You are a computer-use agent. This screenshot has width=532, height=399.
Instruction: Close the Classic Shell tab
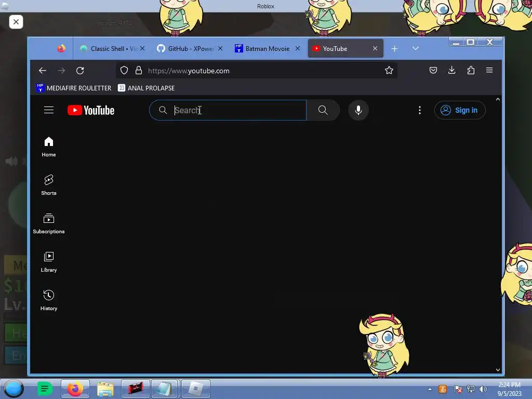pyautogui.click(x=142, y=48)
